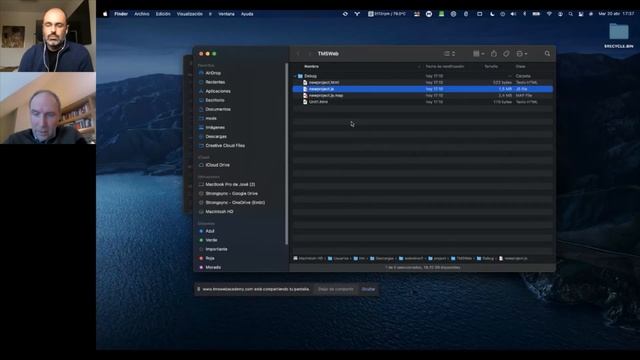
Task: Open the Finder menu
Action: (121, 14)
